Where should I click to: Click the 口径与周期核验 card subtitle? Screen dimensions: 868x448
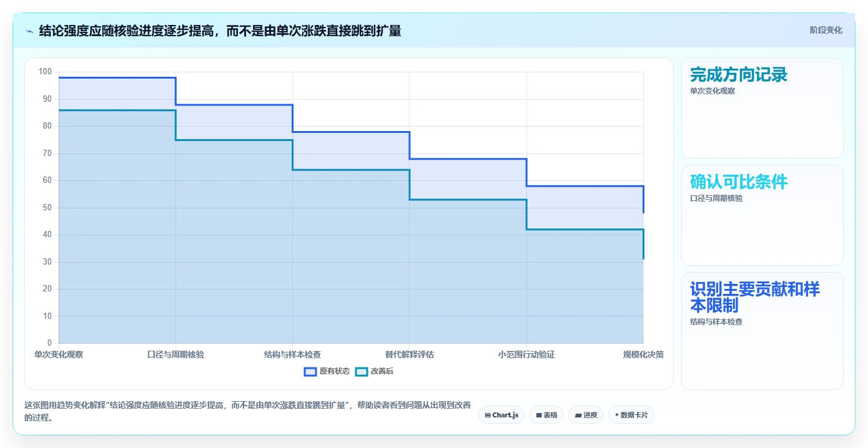[716, 198]
